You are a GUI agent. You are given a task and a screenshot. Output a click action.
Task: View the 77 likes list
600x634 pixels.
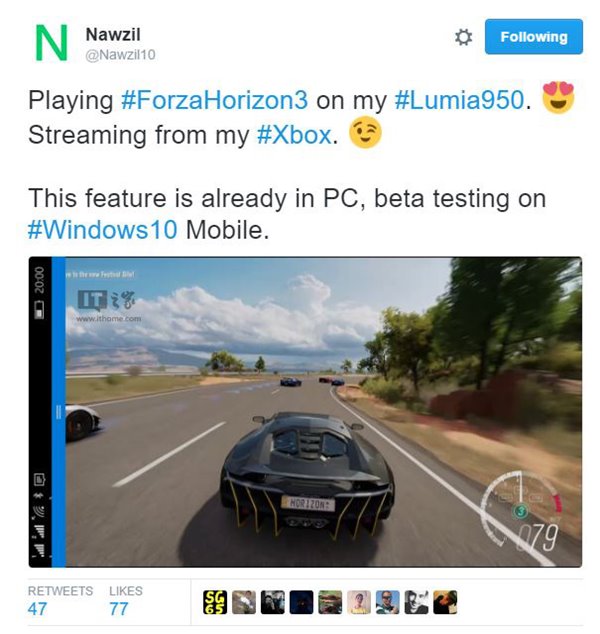tap(126, 601)
